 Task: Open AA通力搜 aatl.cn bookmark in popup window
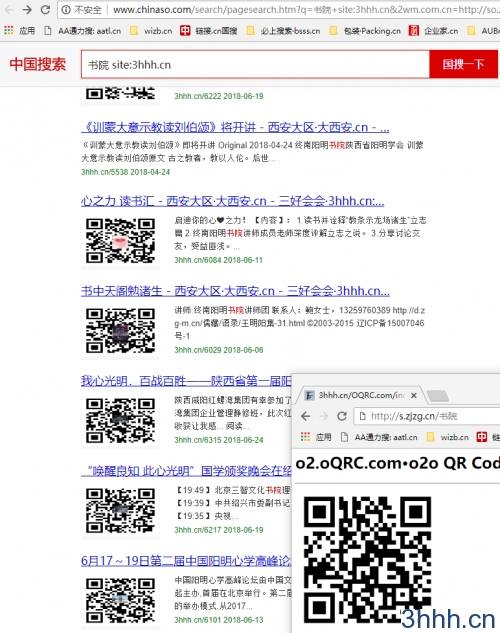(x=379, y=437)
